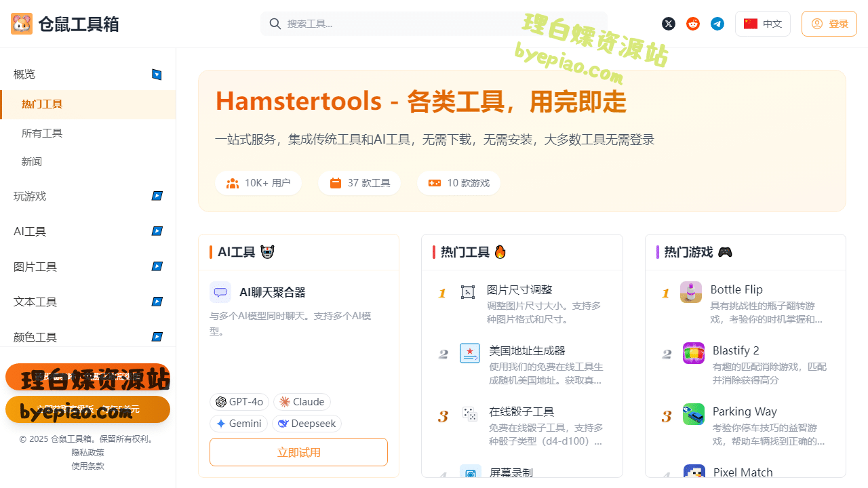Open the 美国地址生成器 tool title

[527, 351]
